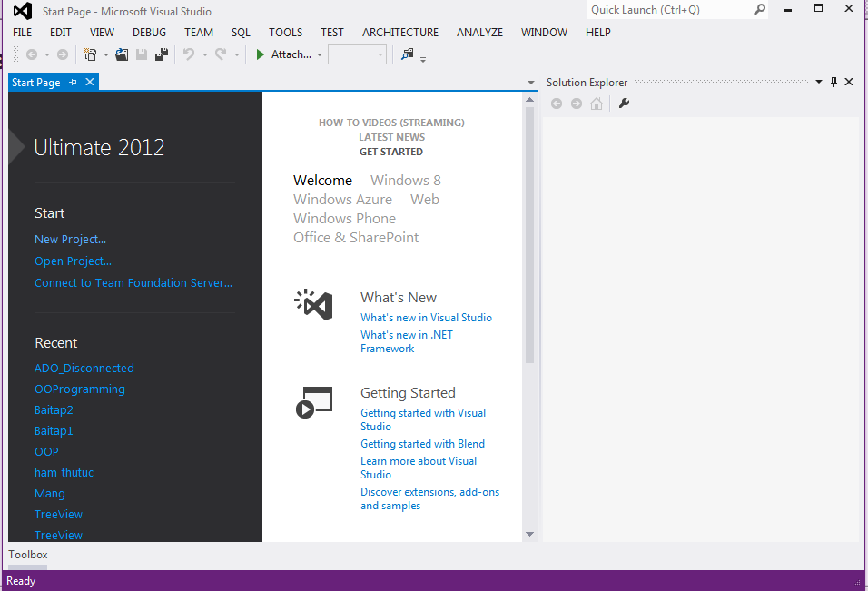Select the Windows 8 category
868x591 pixels.
click(406, 181)
